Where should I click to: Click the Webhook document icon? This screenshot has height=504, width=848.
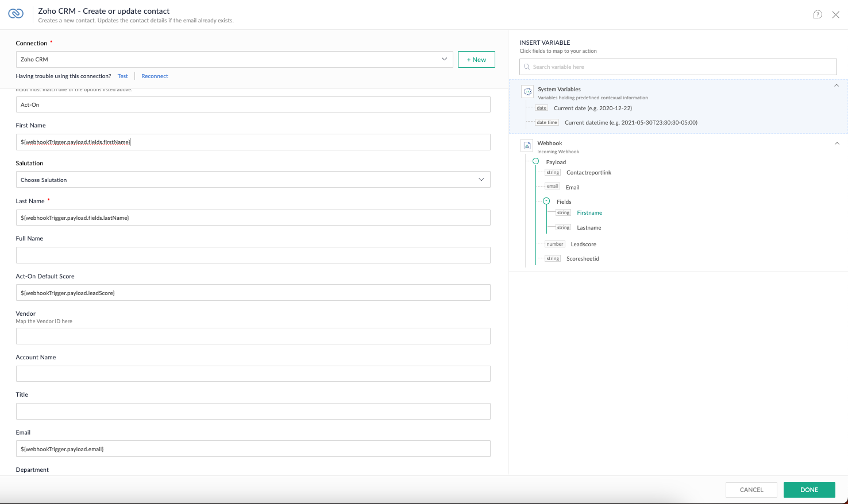point(527,145)
